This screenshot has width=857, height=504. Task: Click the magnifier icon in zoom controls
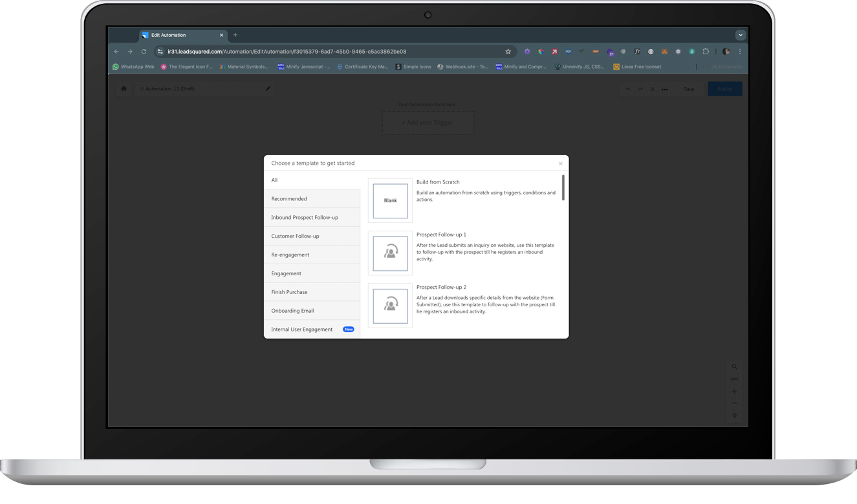coord(734,366)
